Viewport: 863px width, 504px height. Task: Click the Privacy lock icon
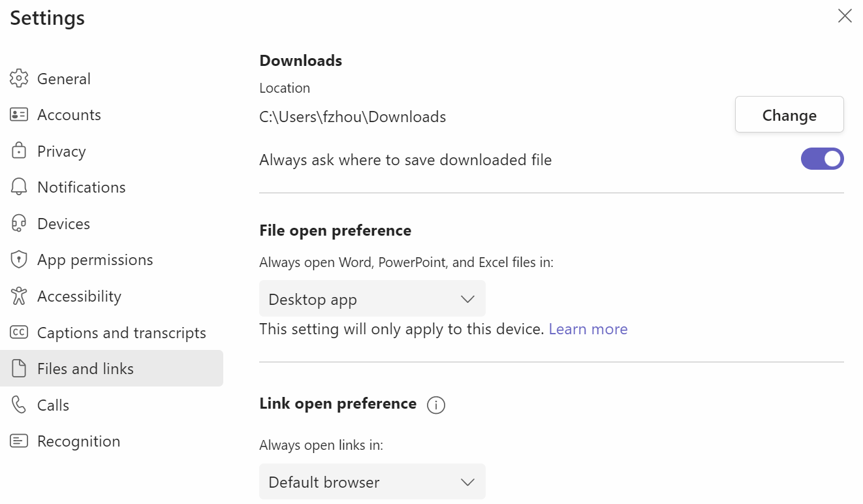tap(19, 151)
